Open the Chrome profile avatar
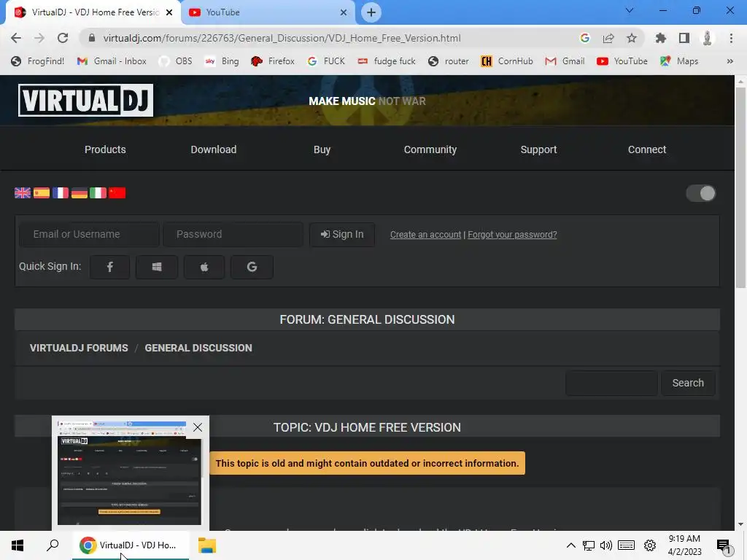 tap(707, 38)
